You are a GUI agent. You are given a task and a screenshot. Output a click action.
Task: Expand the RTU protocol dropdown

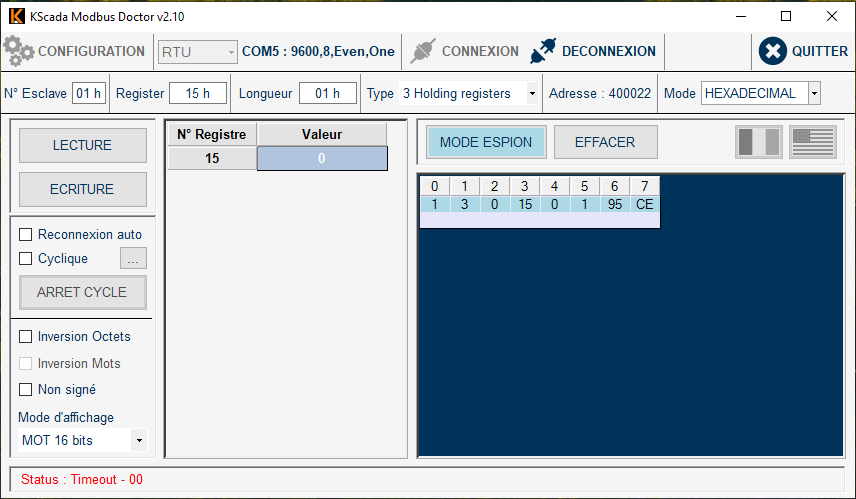(232, 52)
